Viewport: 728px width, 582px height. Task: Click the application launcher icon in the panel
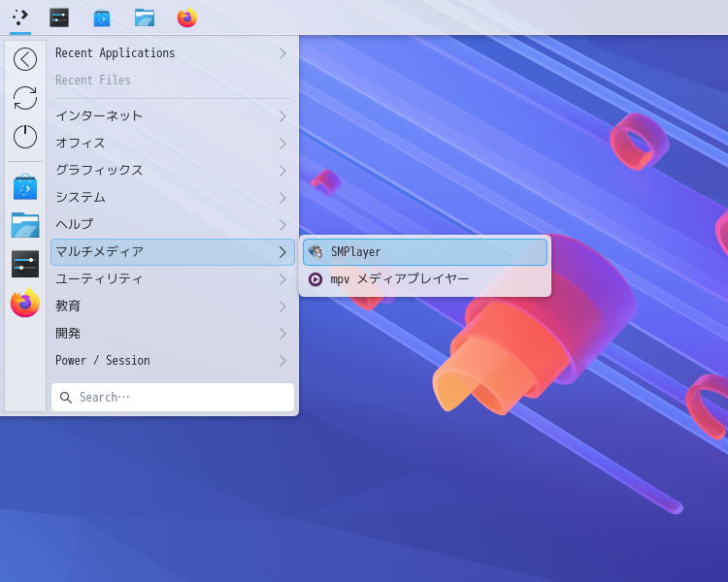(20, 17)
